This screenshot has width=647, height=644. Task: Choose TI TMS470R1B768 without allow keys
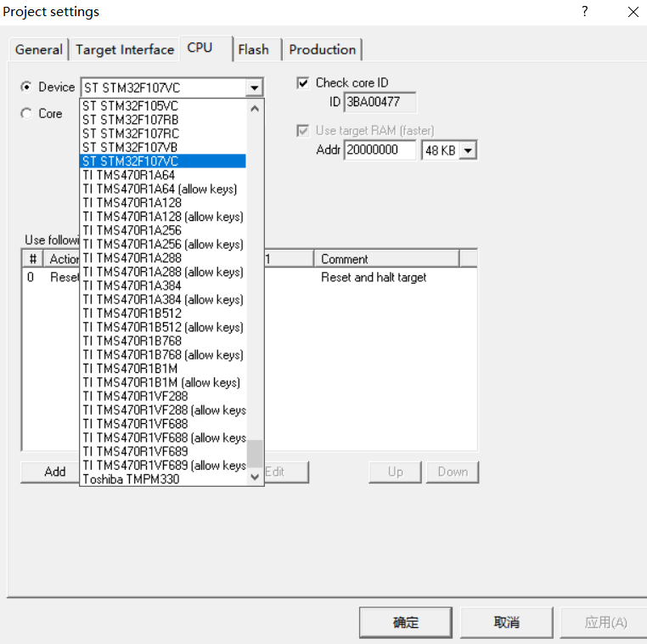click(163, 341)
